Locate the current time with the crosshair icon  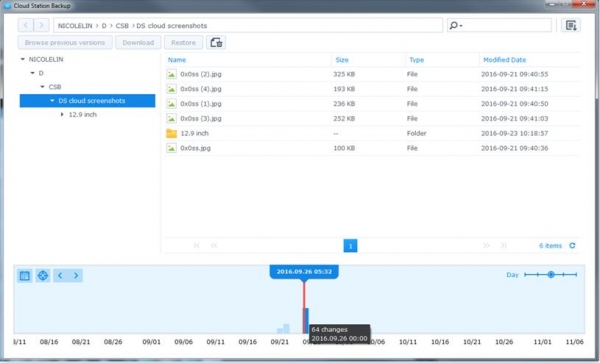(42, 275)
